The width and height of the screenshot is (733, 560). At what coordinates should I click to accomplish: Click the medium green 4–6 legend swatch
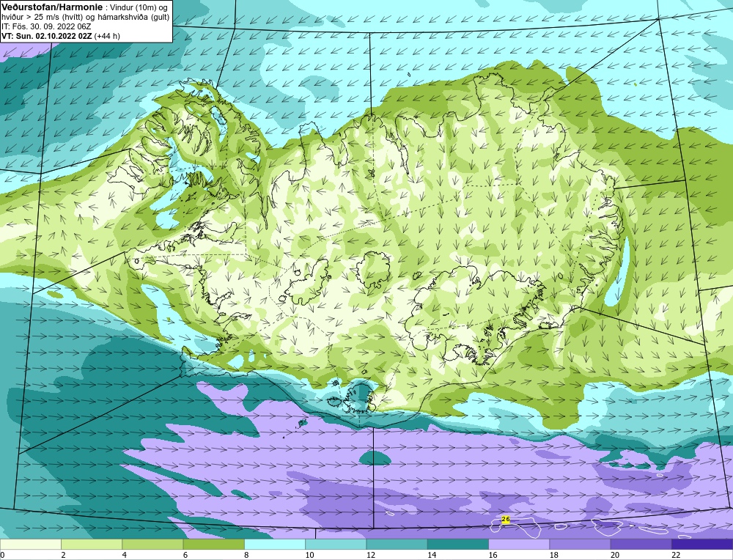point(153,544)
